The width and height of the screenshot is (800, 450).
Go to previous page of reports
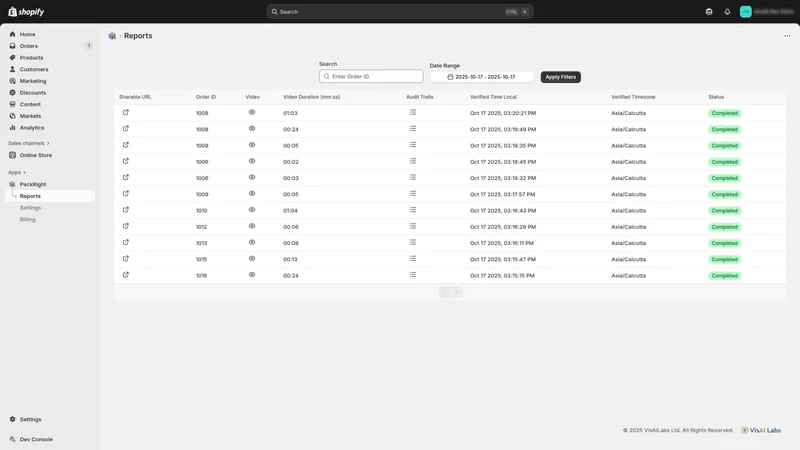pyautogui.click(x=445, y=292)
